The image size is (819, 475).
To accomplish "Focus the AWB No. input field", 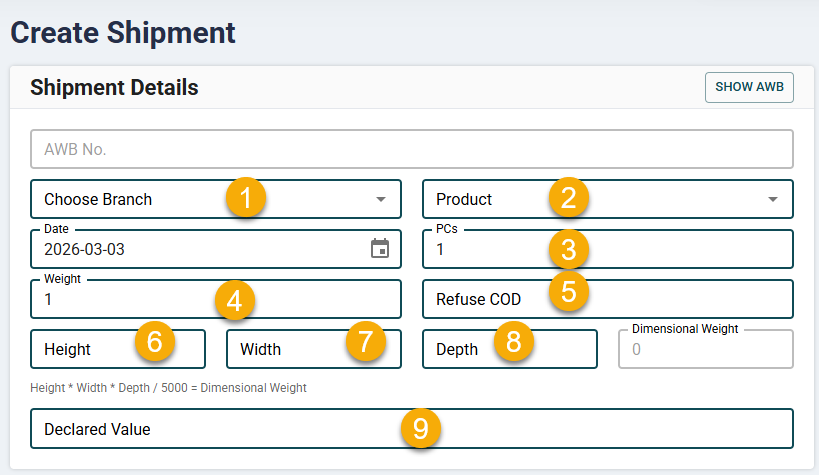I will pos(412,149).
